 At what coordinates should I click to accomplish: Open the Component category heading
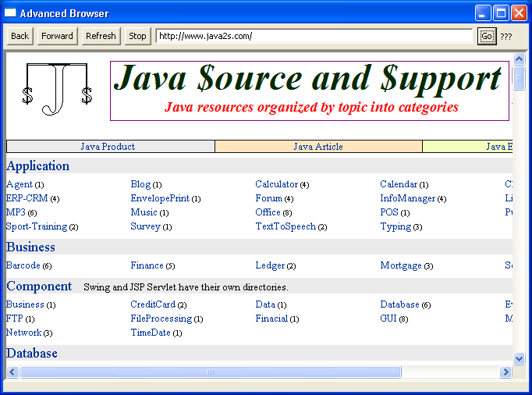[39, 286]
